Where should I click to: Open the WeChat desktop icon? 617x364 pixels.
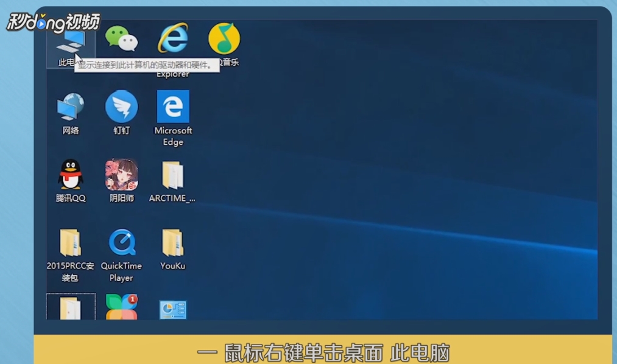[122, 38]
